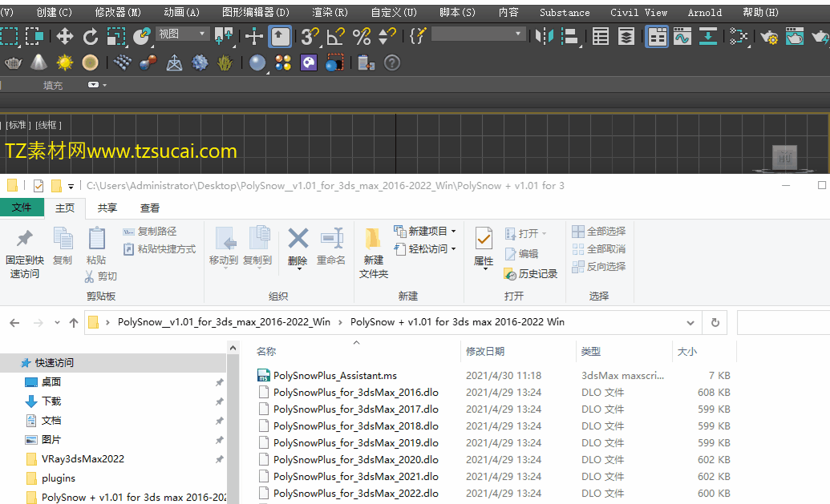Switch to the 查看 ribbon tab
This screenshot has height=504, width=830.
click(150, 208)
